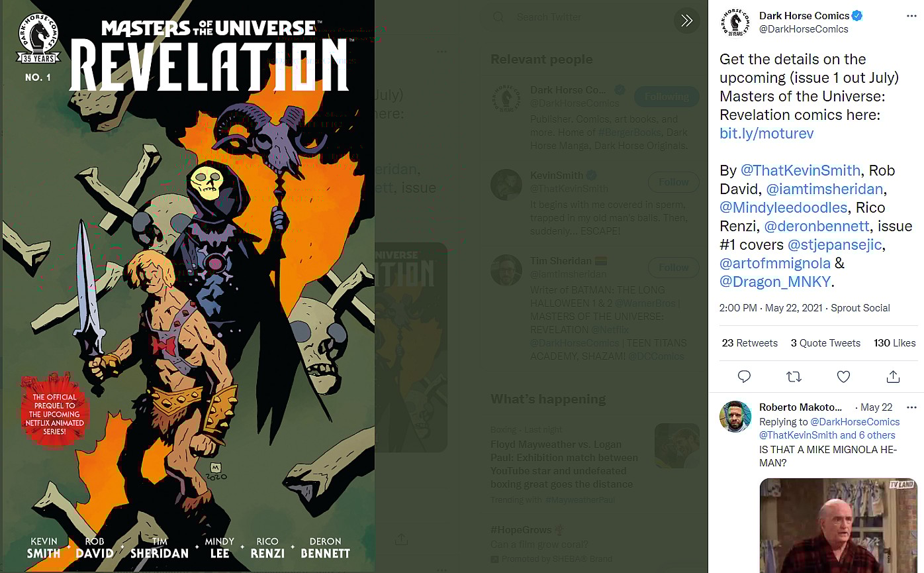The height and width of the screenshot is (573, 924).
Task: Open the @ThatKevinSmith mention
Action: pos(800,170)
